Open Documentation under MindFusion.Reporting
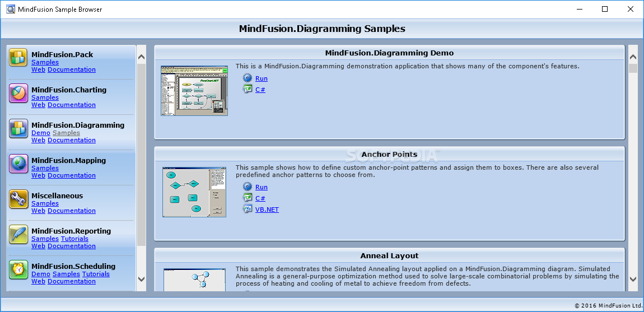The width and height of the screenshot is (644, 312). pyautogui.click(x=72, y=246)
